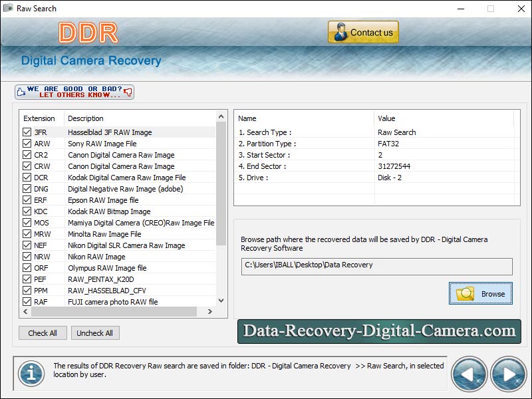Open the feedback thumbs-up banner

[x=74, y=92]
